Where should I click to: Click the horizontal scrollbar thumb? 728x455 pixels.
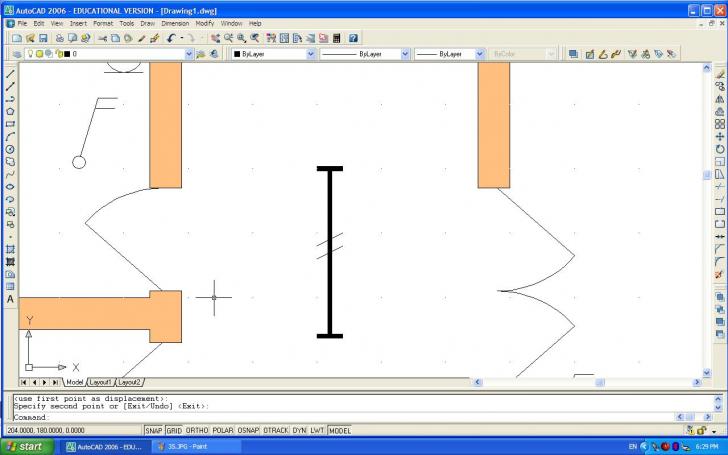click(600, 382)
